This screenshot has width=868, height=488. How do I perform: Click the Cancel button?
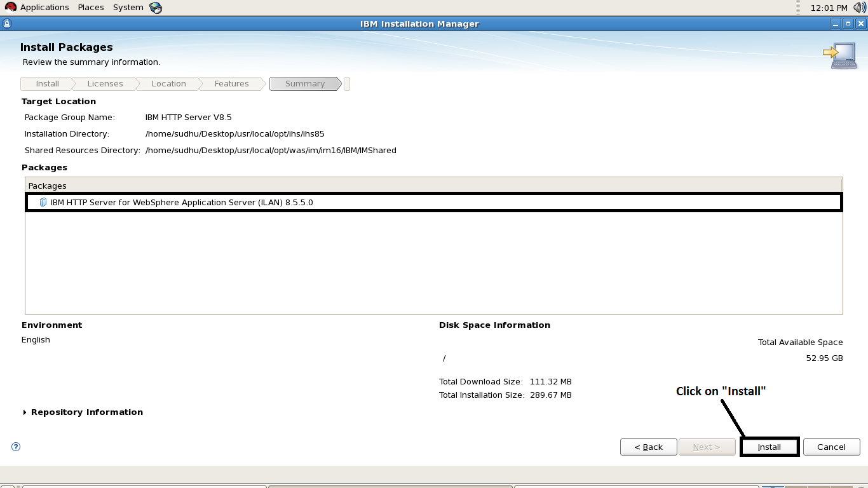click(x=831, y=447)
